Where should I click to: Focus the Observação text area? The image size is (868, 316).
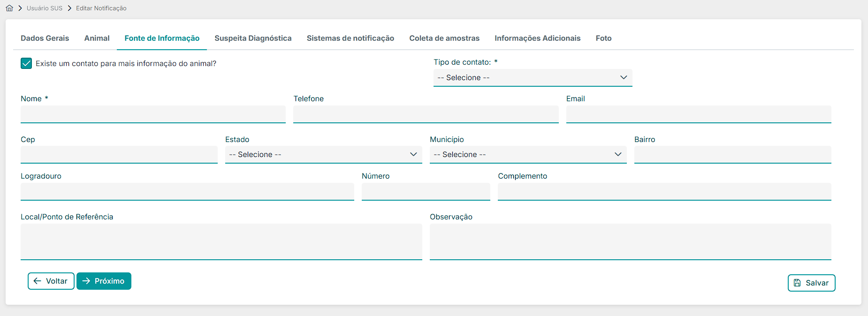(x=630, y=241)
